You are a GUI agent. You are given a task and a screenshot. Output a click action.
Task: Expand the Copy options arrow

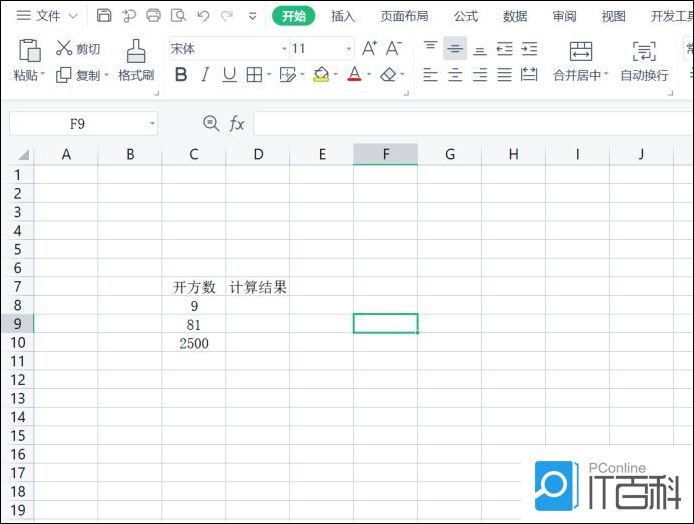(106, 75)
